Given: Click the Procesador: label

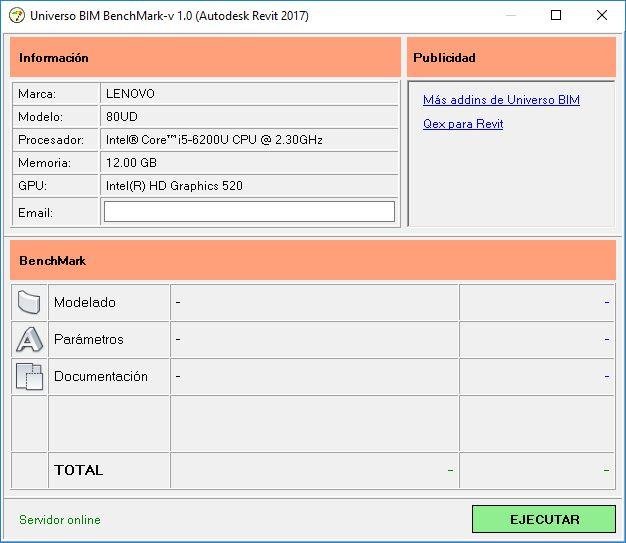Looking at the screenshot, I should pyautogui.click(x=51, y=140).
